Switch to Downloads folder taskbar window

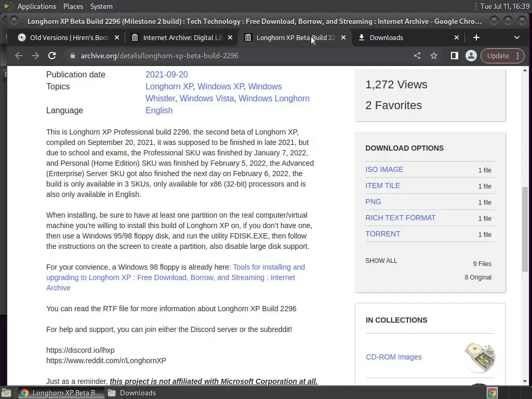point(132,393)
